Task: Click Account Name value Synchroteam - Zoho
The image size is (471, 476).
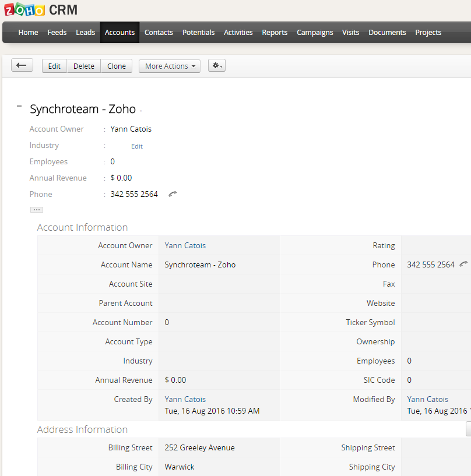Action: point(200,265)
